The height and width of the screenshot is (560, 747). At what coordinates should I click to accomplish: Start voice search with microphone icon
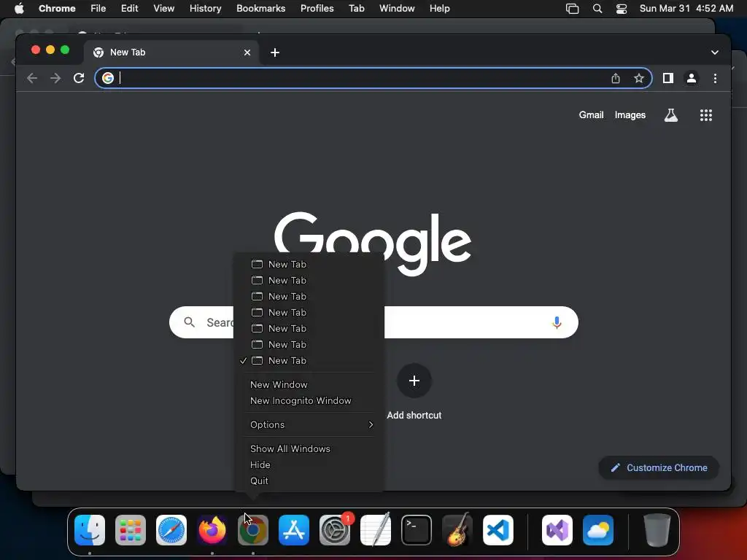click(x=557, y=323)
